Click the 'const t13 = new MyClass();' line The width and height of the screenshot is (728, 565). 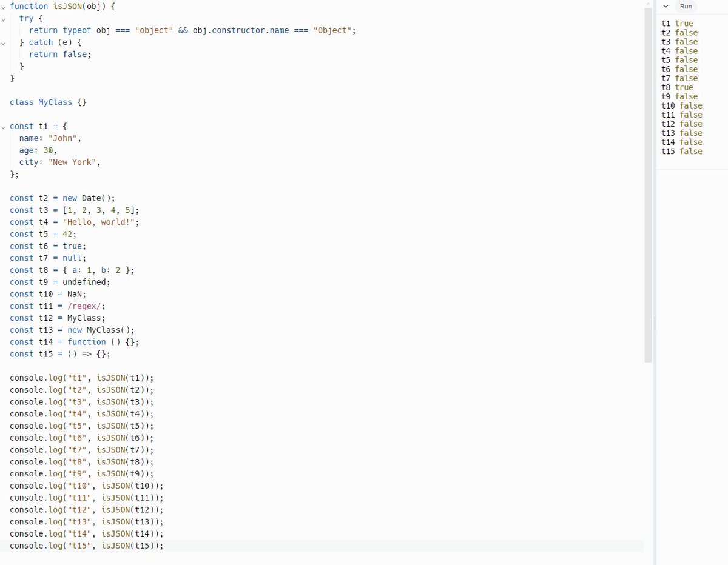(72, 330)
